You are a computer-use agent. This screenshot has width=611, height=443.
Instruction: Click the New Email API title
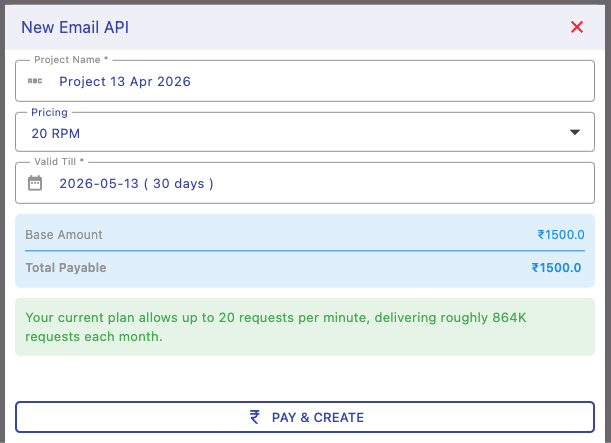(75, 27)
